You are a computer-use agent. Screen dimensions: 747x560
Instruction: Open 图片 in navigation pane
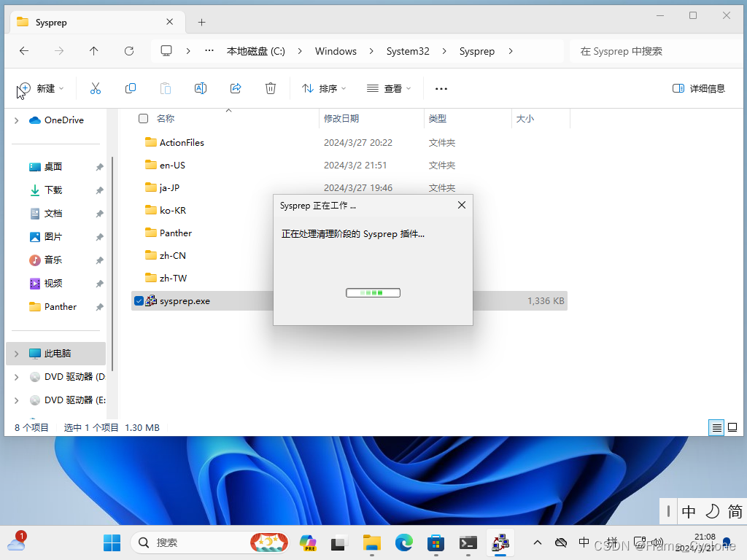[x=53, y=237]
